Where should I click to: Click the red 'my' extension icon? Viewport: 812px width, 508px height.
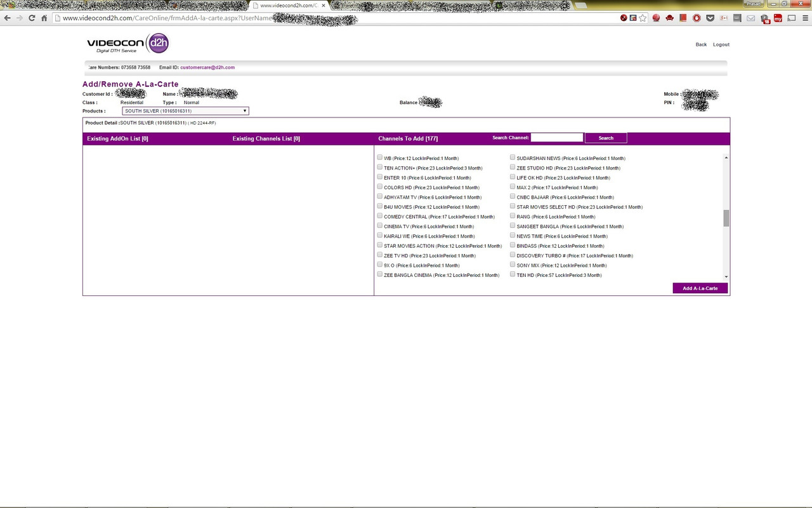[778, 18]
